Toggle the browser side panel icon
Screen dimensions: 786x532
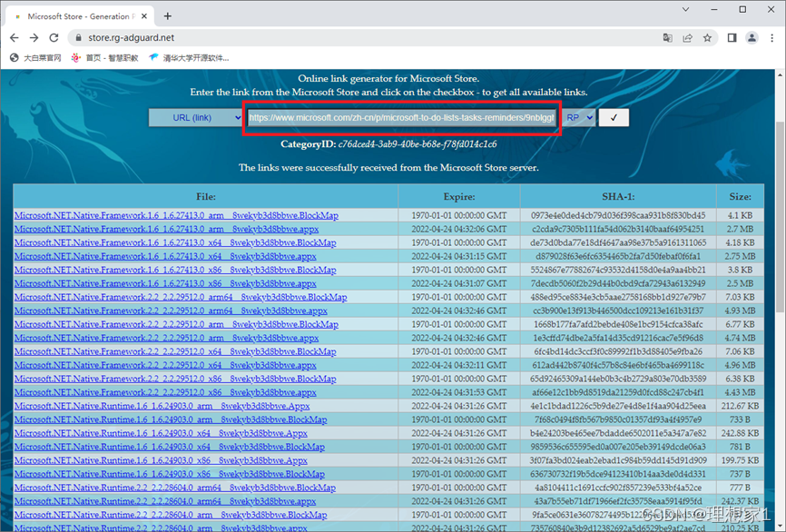[732, 37]
